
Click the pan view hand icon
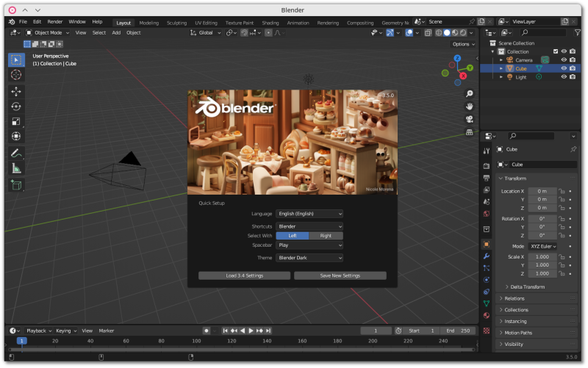click(469, 107)
